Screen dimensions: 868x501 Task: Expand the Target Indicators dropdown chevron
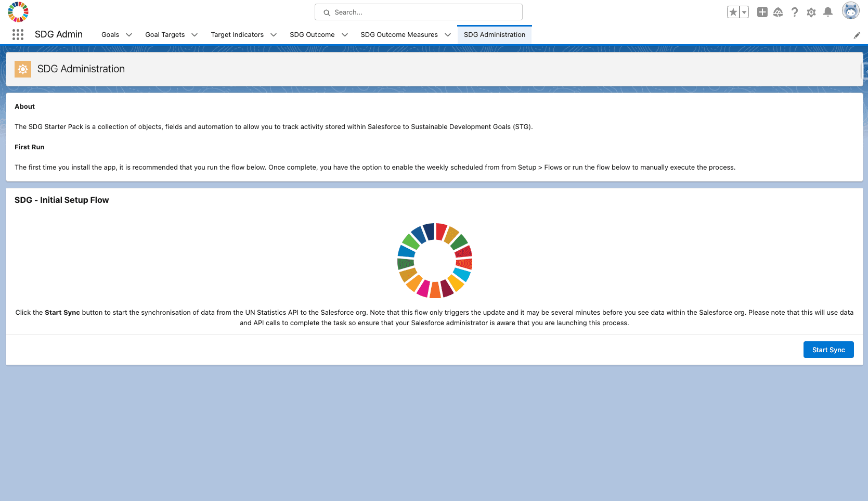click(274, 35)
